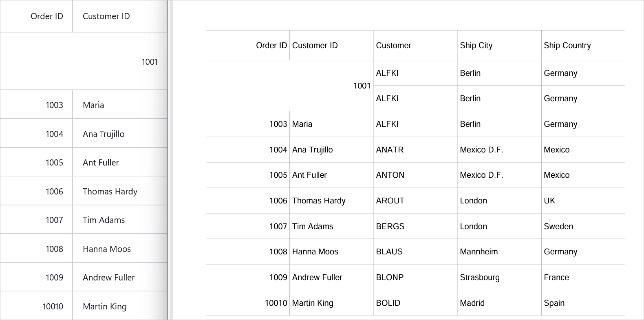Sort by the Ship City column header
The width and height of the screenshot is (644, 320).
(476, 45)
